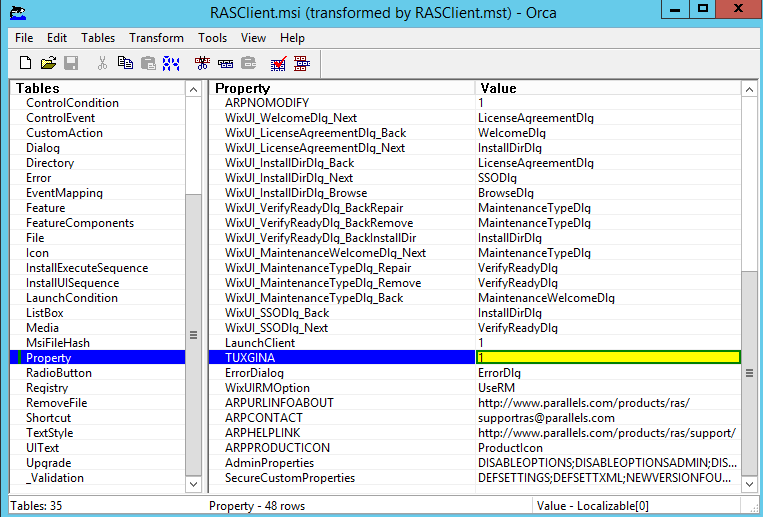
Task: Select the CustomAction table in list
Action: pos(64,133)
